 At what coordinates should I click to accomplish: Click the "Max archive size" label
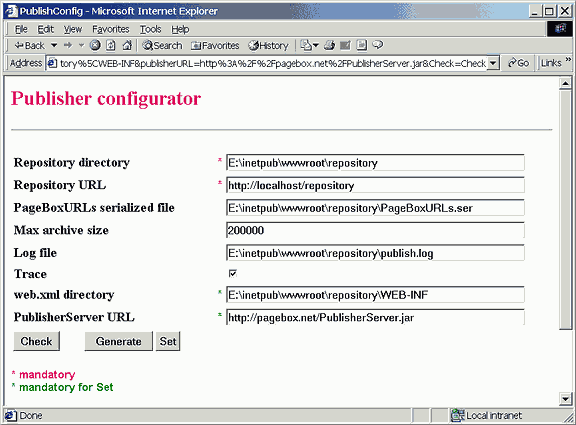tap(61, 230)
